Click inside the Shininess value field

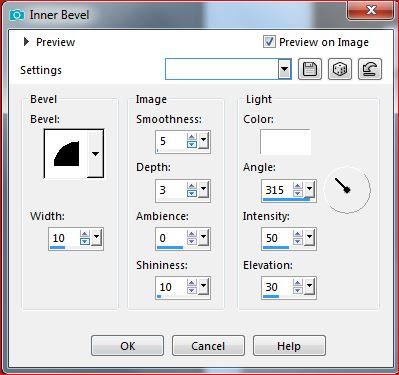tap(171, 287)
